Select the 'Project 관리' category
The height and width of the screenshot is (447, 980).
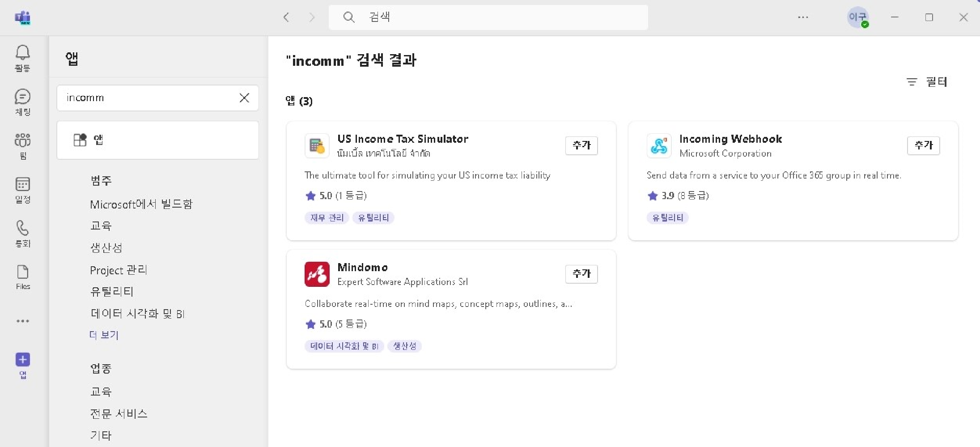[x=119, y=270]
